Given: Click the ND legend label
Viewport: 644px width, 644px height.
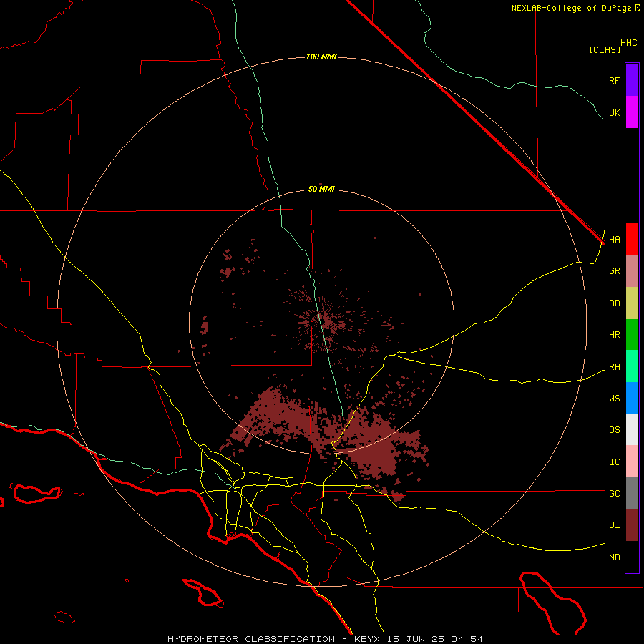Looking at the screenshot, I should [x=614, y=557].
